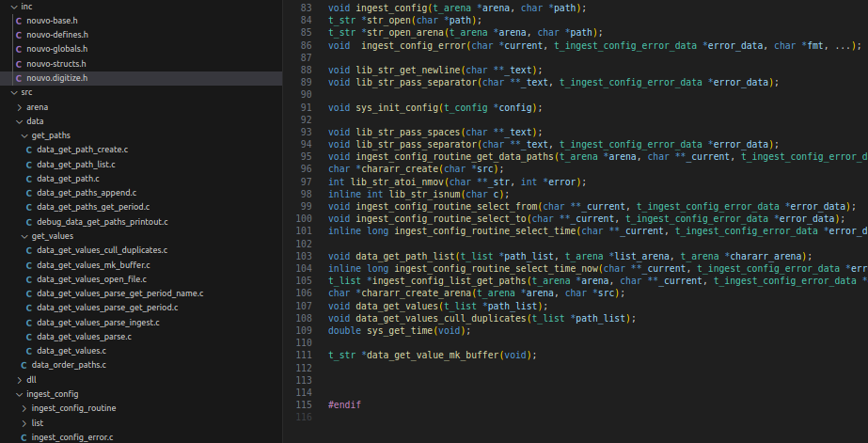Open ingest_config_error.c file
Viewport: 868px width, 443px height.
click(72, 437)
